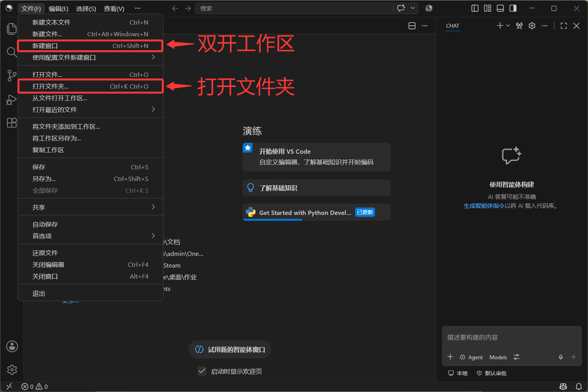Click the 描述要构建的内容 chat input
The height and width of the screenshot is (392, 588).
point(512,337)
